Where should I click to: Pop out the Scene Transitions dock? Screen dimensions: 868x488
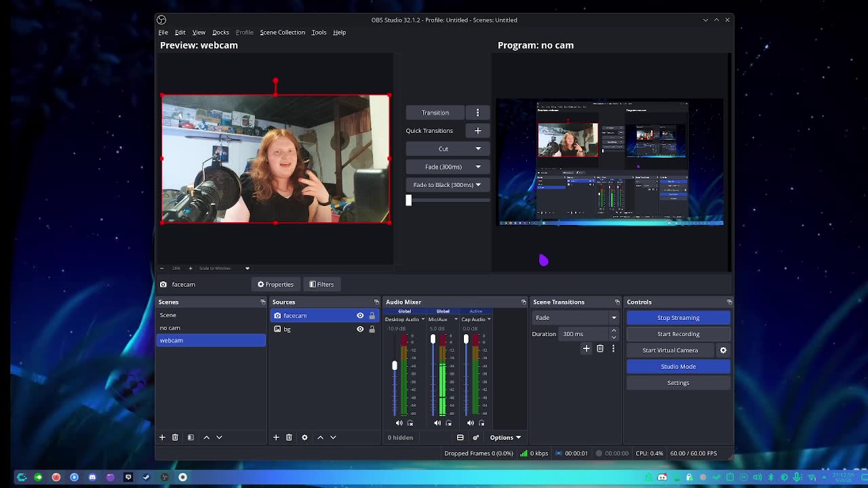pos(617,302)
